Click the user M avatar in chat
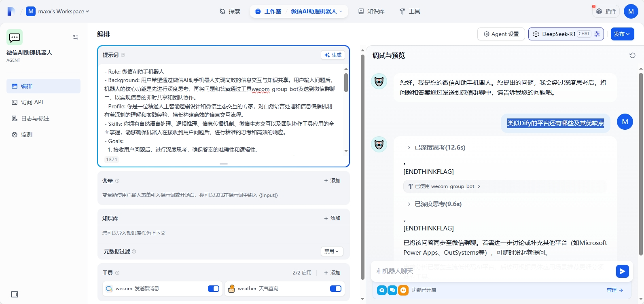This screenshot has height=304, width=644. pos(625,122)
